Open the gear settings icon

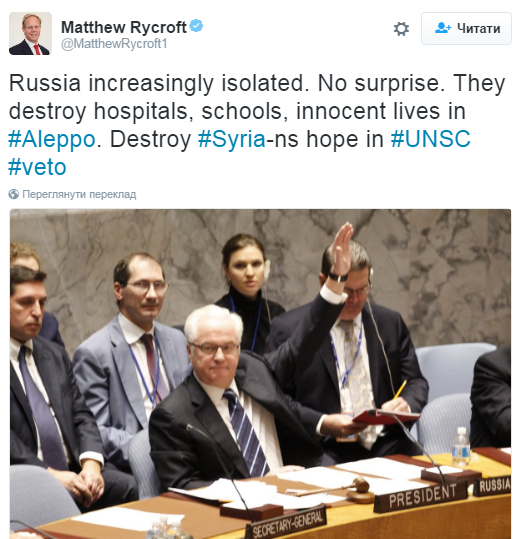[401, 29]
